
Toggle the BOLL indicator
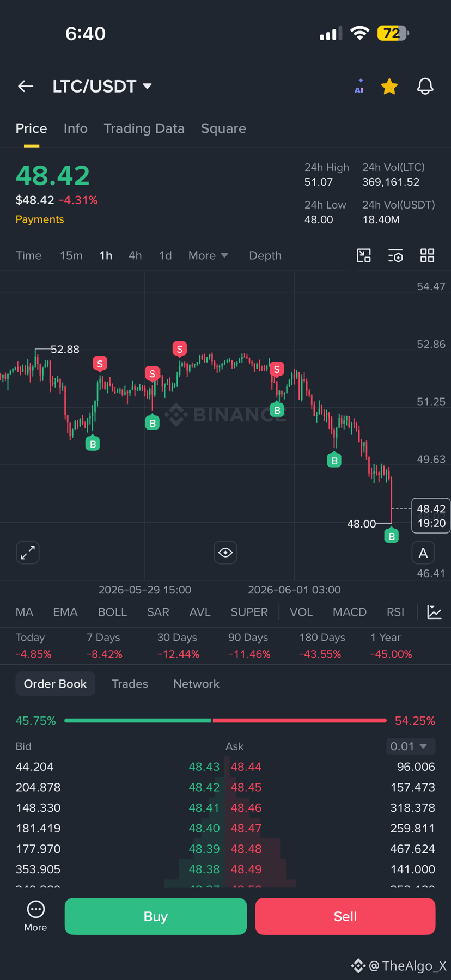(x=112, y=612)
